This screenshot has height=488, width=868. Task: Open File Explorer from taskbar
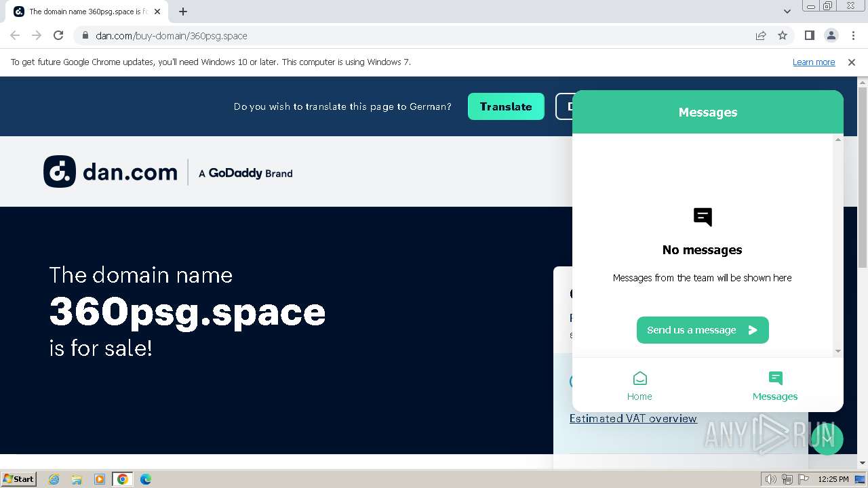pos(77,479)
